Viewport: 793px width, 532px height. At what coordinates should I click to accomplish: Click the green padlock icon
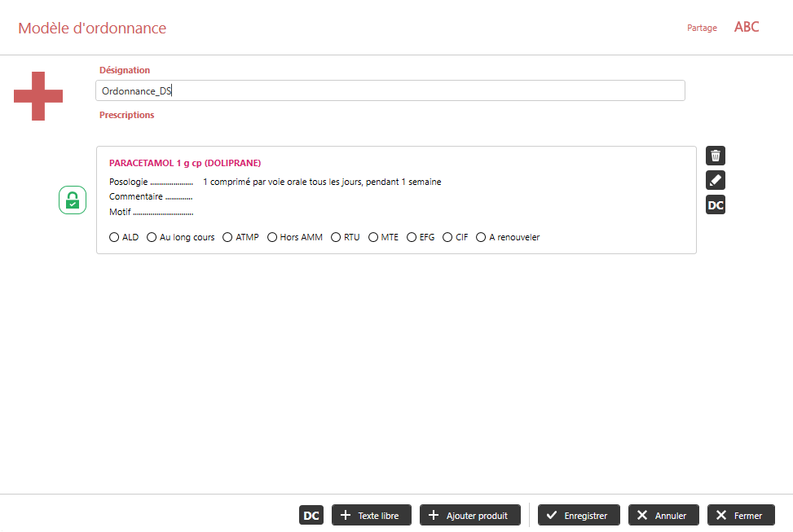point(73,200)
